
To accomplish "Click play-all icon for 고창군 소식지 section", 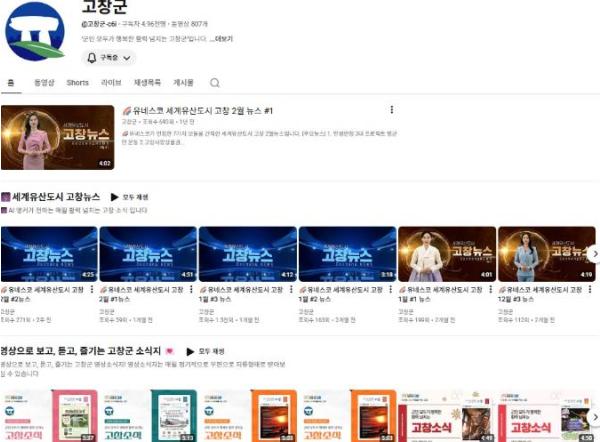I will (x=190, y=352).
